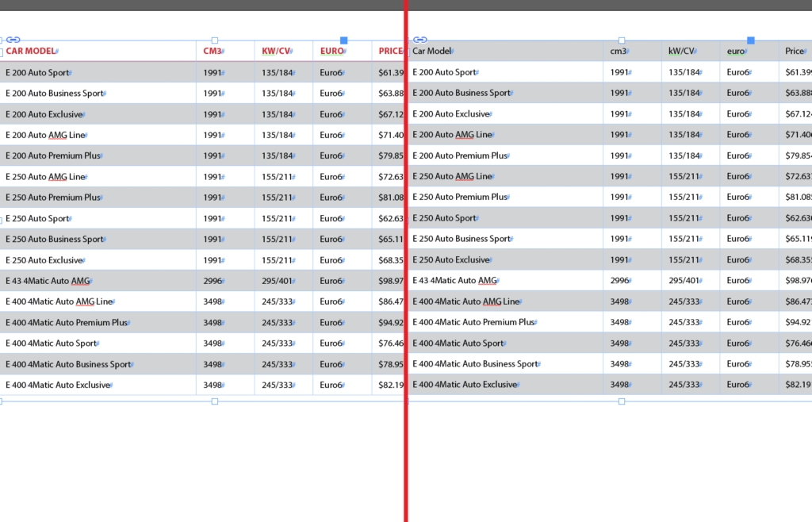Click E 250 Auto Business Sport in right table
The width and height of the screenshot is (812, 522).
(462, 239)
